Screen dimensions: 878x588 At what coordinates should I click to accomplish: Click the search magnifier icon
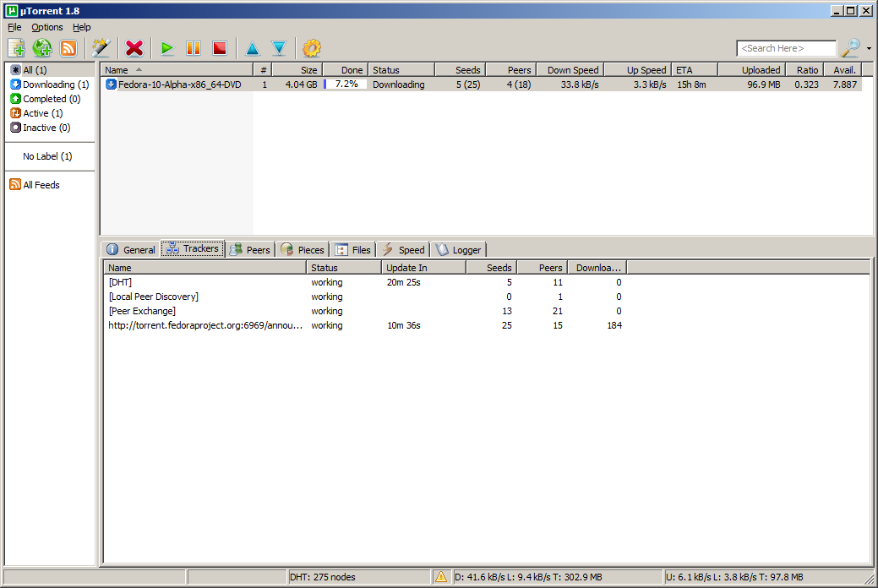coord(851,48)
